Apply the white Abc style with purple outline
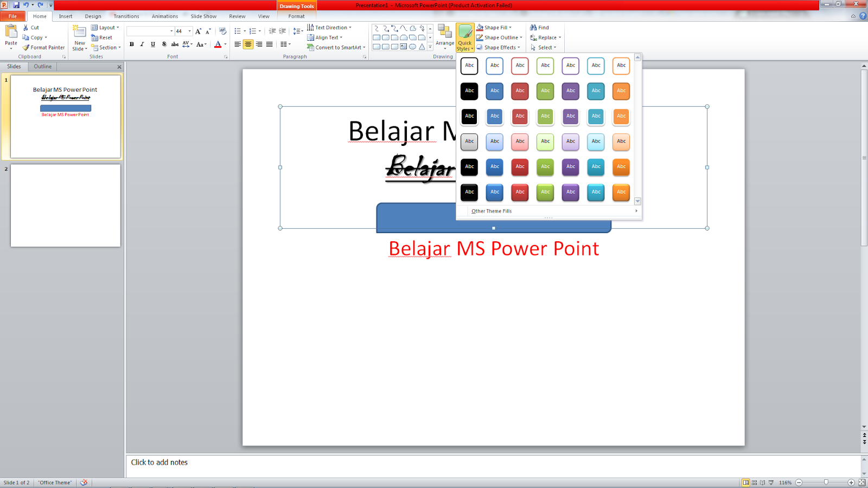The width and height of the screenshot is (868, 488). (571, 66)
